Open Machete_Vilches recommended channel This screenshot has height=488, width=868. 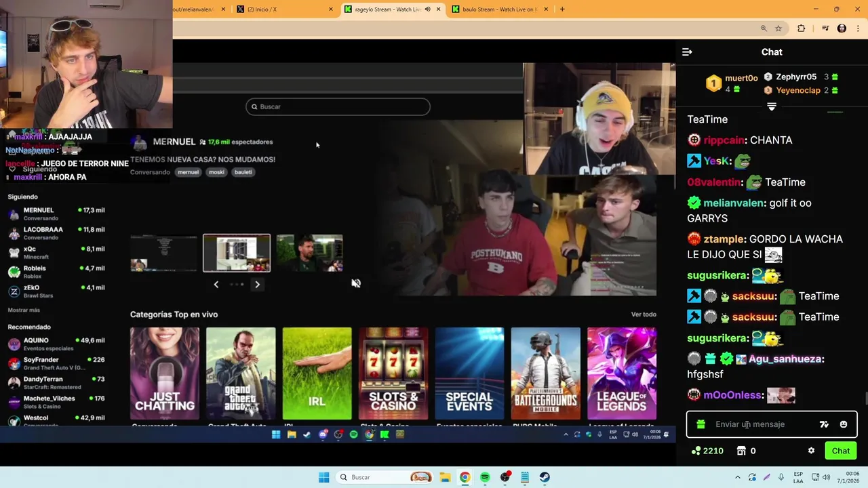coord(56,403)
